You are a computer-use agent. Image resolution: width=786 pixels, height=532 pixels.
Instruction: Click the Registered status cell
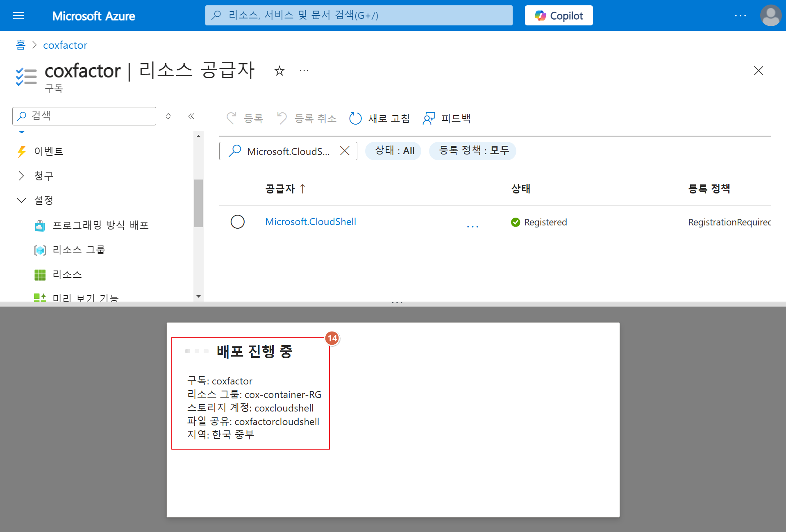(x=539, y=222)
